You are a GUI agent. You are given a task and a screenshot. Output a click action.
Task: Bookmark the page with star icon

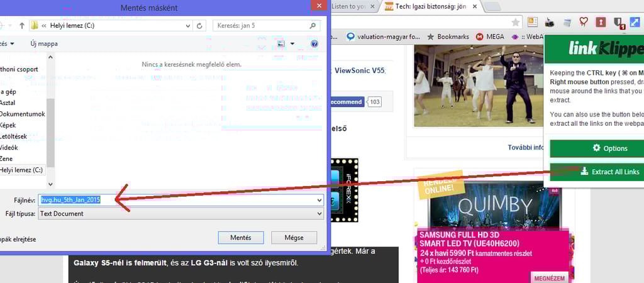click(x=516, y=22)
